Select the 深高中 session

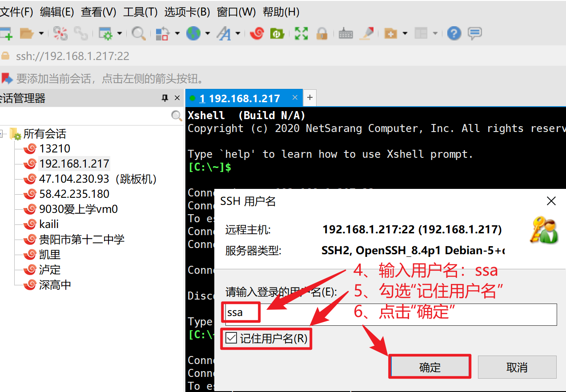pyautogui.click(x=55, y=284)
